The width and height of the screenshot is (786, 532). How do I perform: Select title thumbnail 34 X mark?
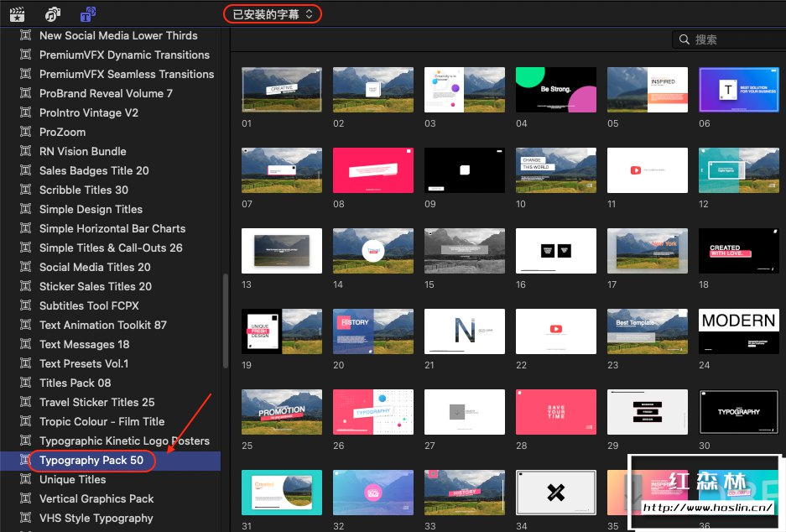556,493
